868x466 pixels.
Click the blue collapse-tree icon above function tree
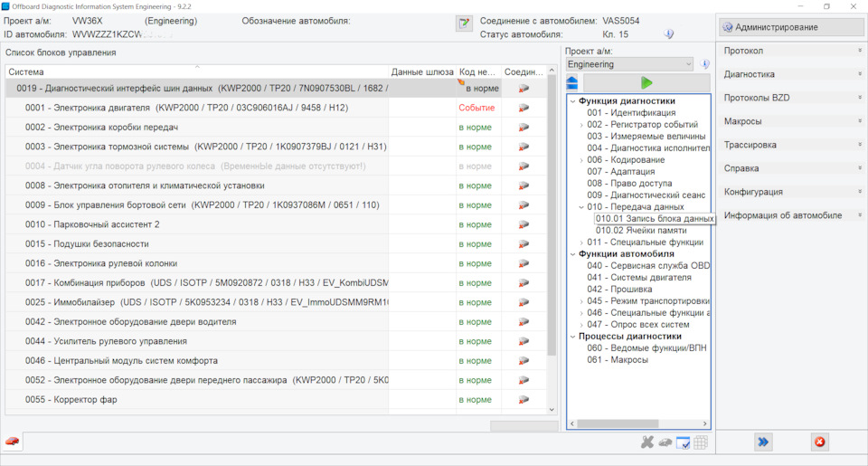[572, 83]
